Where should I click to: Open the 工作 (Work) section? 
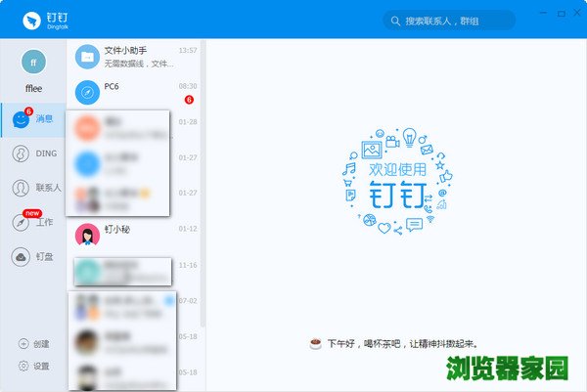[x=32, y=222]
